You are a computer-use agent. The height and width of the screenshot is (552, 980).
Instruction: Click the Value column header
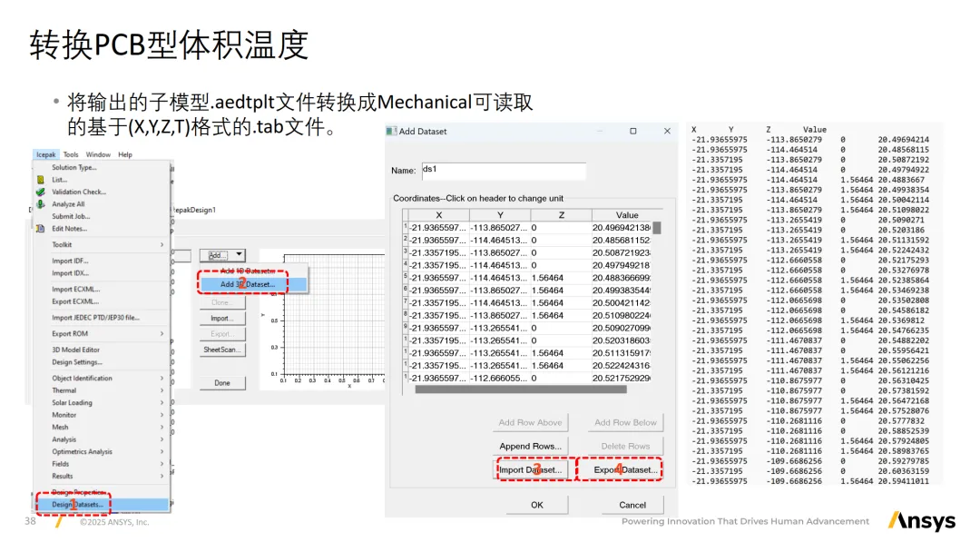coord(627,215)
